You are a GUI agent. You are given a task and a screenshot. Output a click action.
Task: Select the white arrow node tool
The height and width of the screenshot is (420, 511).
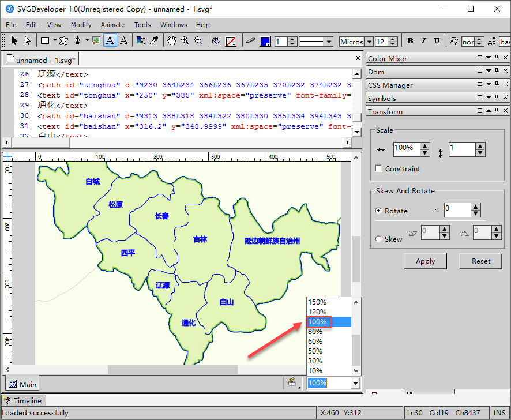coord(27,41)
